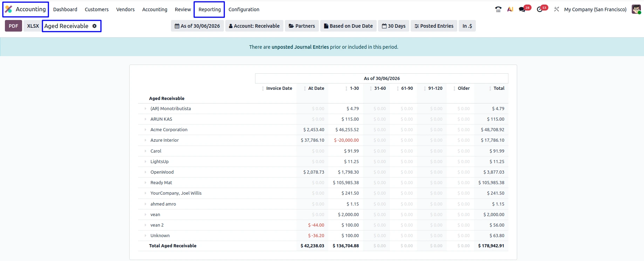The image size is (644, 261).
Task: Click the grand total $ 178,942.91
Action: (x=491, y=246)
